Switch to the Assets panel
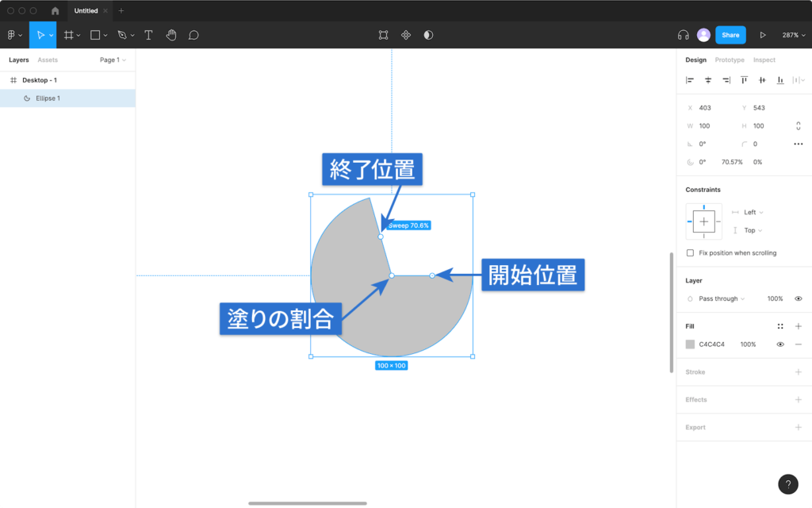The image size is (812, 508). click(48, 60)
